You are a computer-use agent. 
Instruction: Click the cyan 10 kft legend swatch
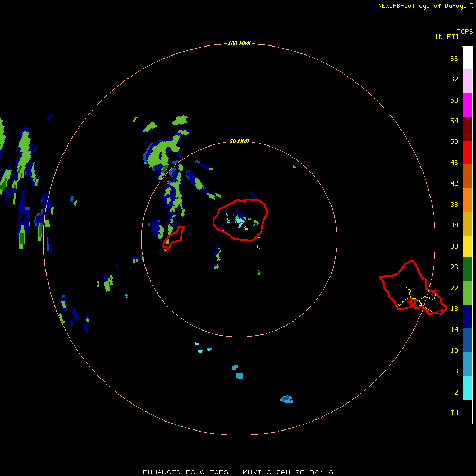coord(467,388)
